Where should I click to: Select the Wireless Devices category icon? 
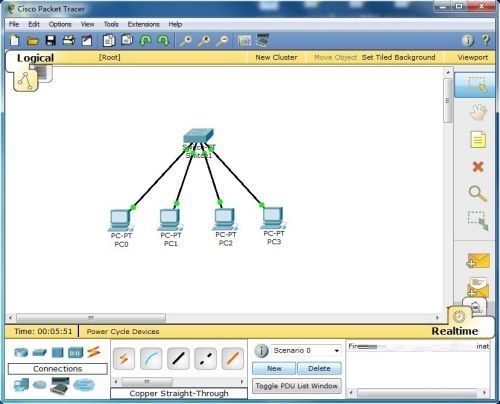(75, 353)
